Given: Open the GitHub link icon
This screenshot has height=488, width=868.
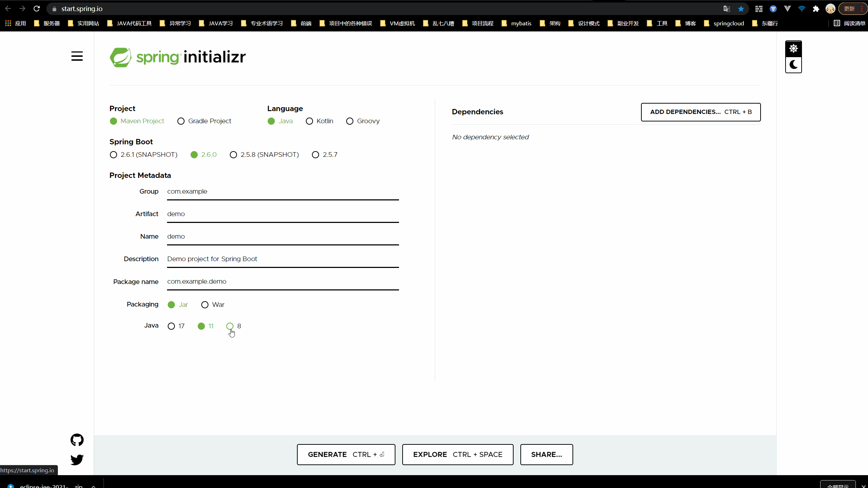Looking at the screenshot, I should click(77, 440).
